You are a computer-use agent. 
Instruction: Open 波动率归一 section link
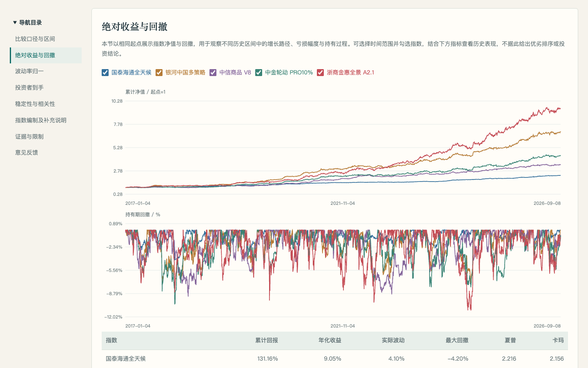46,71
